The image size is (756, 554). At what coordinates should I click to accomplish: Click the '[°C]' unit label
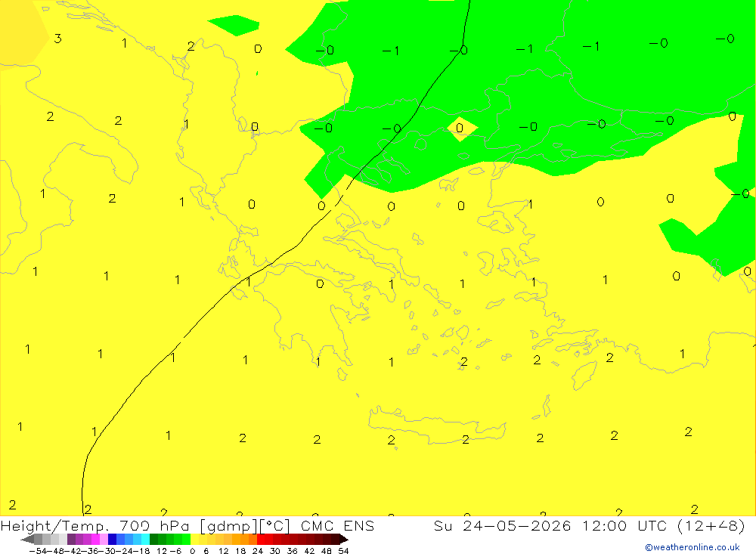coord(275,526)
